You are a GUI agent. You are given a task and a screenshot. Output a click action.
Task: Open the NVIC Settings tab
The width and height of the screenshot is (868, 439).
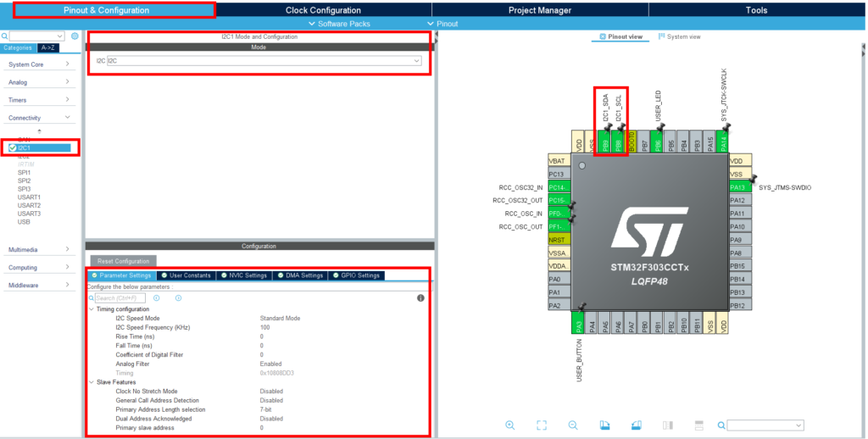(245, 275)
